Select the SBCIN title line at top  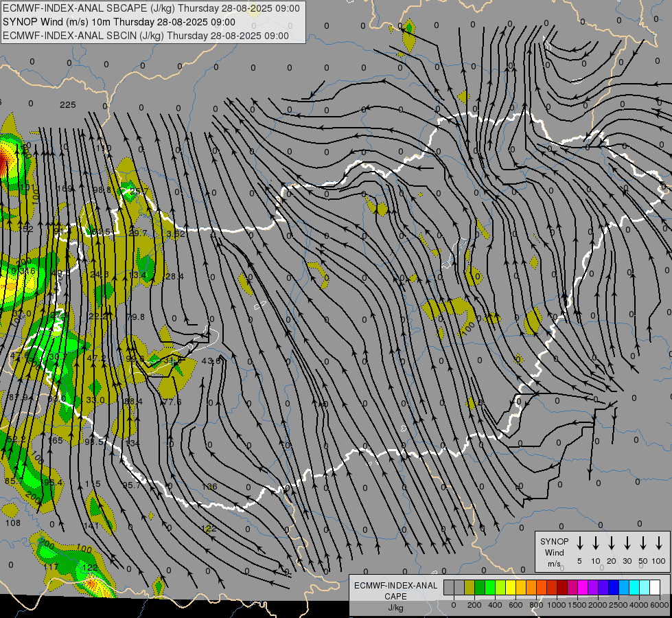click(146, 36)
